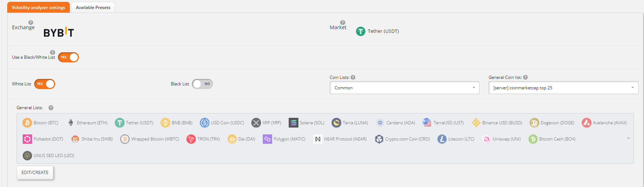Click the Uniswap (UNI) coin icon
The image size is (644, 187).
(x=487, y=139)
